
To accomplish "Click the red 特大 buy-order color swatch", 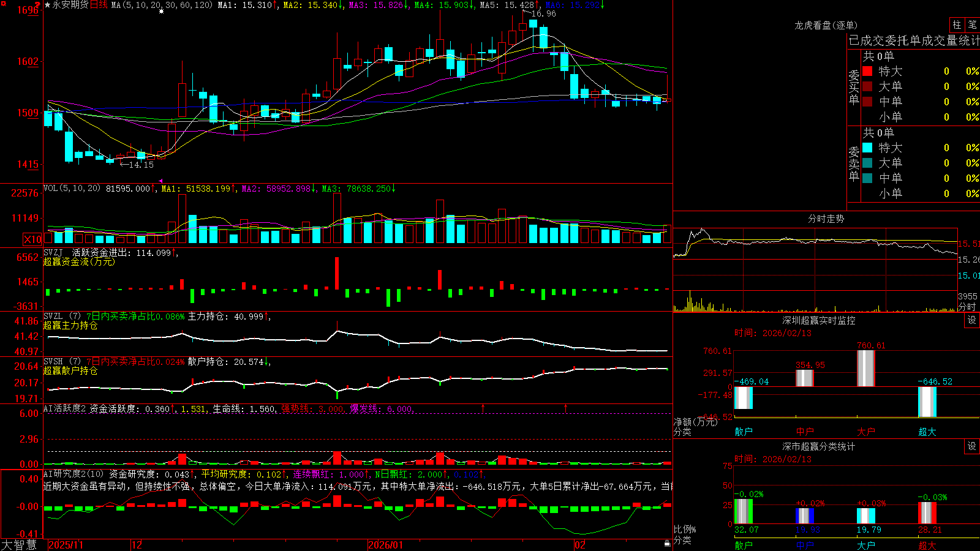I will coord(867,71).
